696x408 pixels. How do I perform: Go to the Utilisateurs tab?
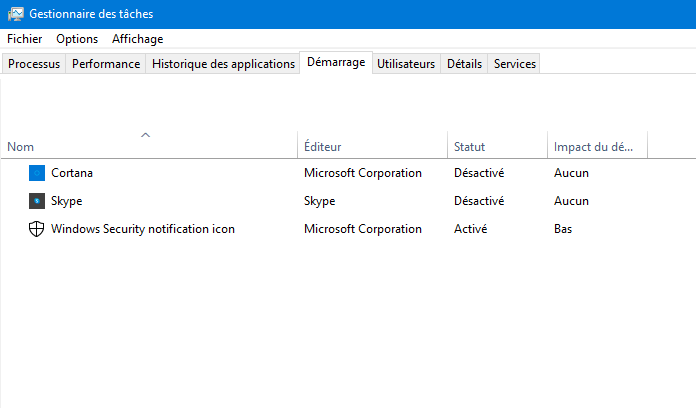[406, 64]
